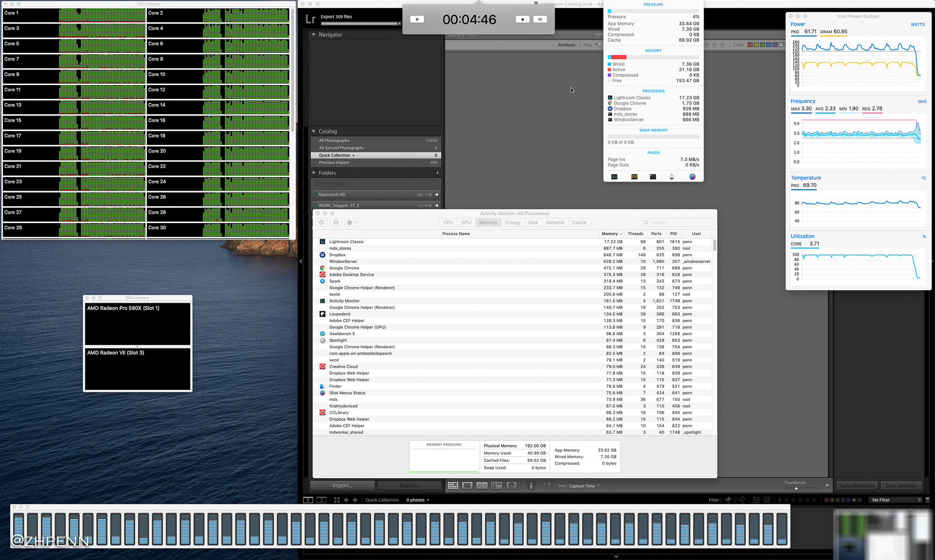Toggle the filmstrip filter lock switch
This screenshot has height=560, width=935.
coord(928,500)
